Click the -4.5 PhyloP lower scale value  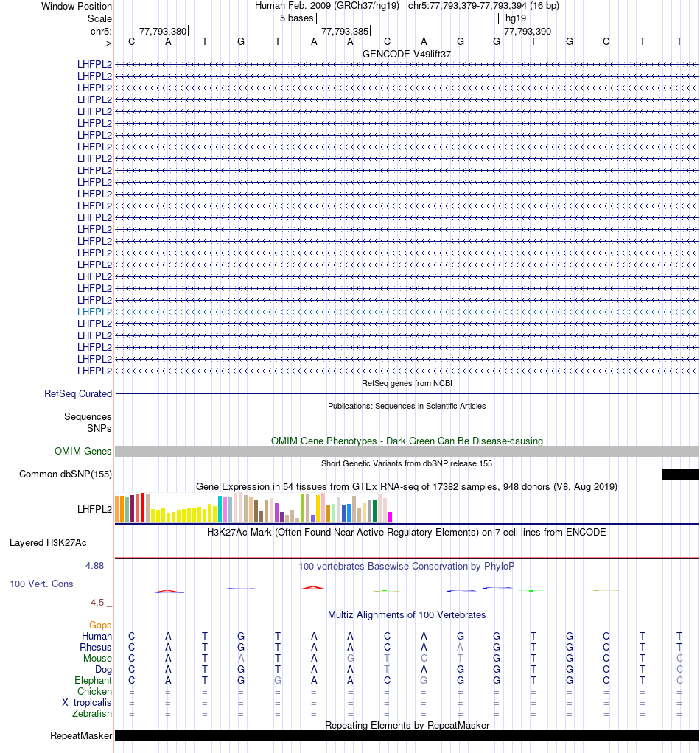tap(96, 602)
